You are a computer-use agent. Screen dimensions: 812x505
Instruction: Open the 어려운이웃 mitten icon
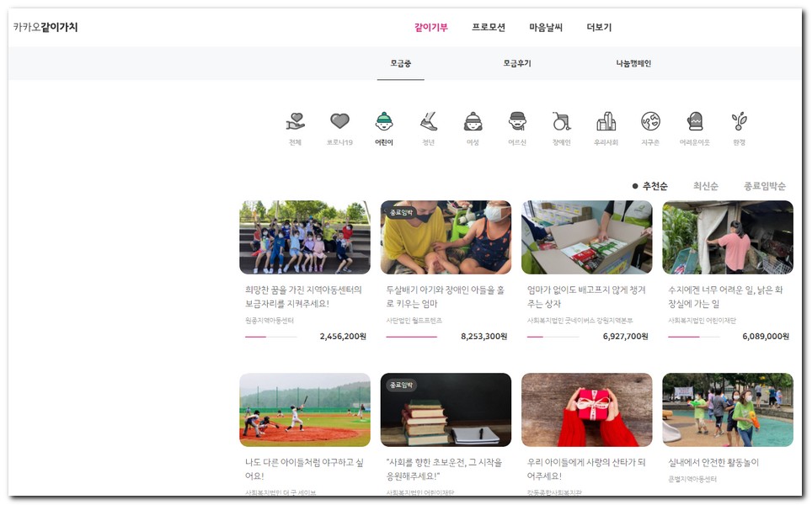click(x=694, y=122)
